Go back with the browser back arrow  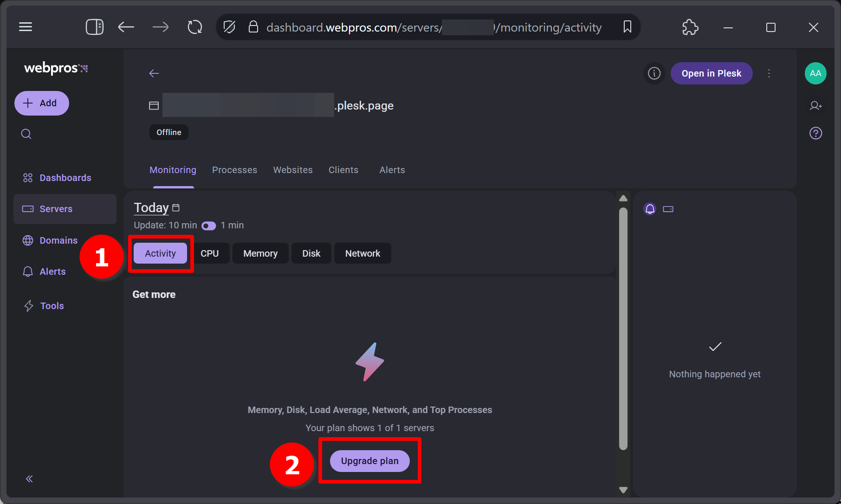(126, 27)
